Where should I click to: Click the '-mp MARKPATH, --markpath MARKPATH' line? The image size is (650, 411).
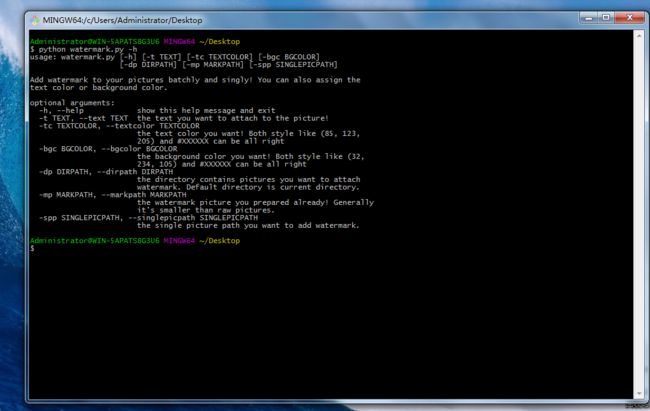pos(113,195)
